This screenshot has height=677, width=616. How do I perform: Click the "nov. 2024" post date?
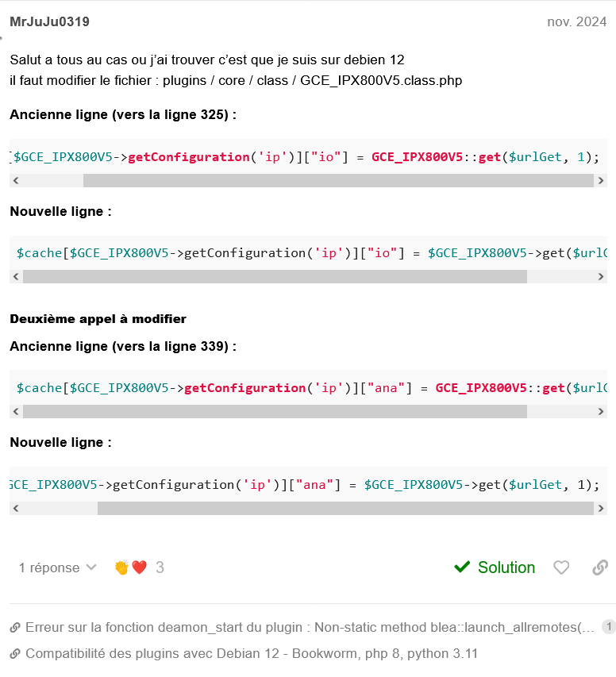[x=576, y=21]
